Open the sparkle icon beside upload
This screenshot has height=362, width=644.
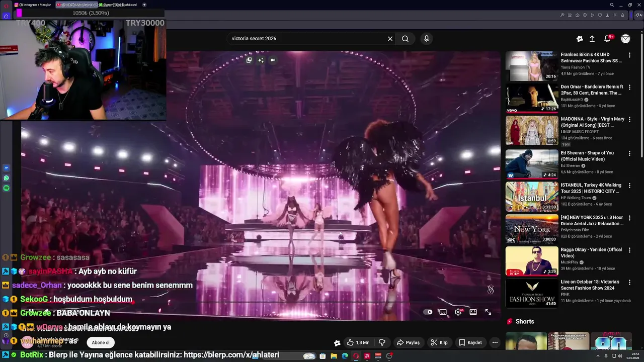click(x=580, y=39)
